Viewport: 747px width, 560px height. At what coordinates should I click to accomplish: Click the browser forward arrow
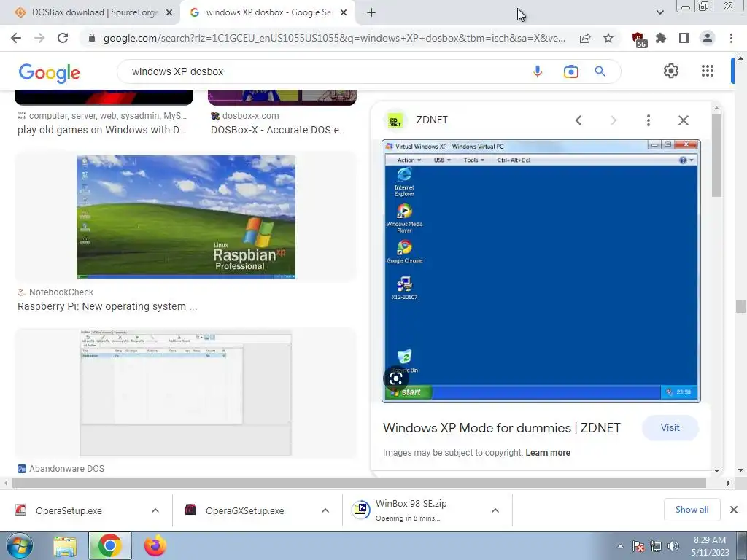tap(39, 38)
